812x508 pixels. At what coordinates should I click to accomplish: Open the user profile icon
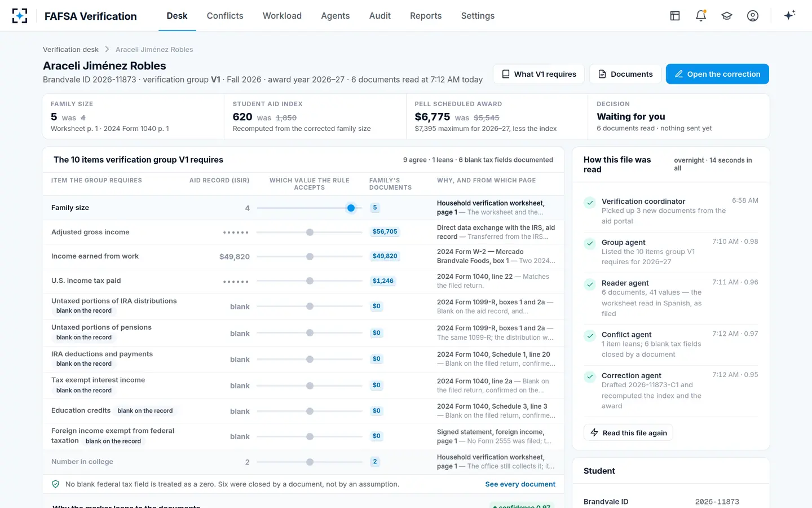pos(753,16)
